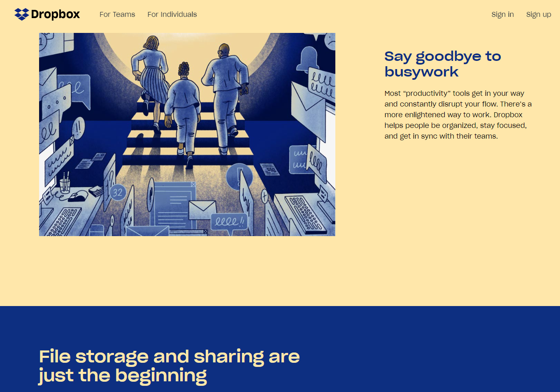Image resolution: width=560 pixels, height=392 pixels.
Task: Open the For Individuals menu
Action: tap(172, 14)
